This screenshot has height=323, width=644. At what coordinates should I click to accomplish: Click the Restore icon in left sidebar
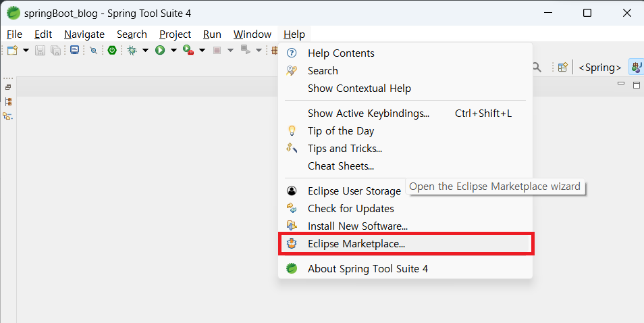pyautogui.click(x=8, y=88)
